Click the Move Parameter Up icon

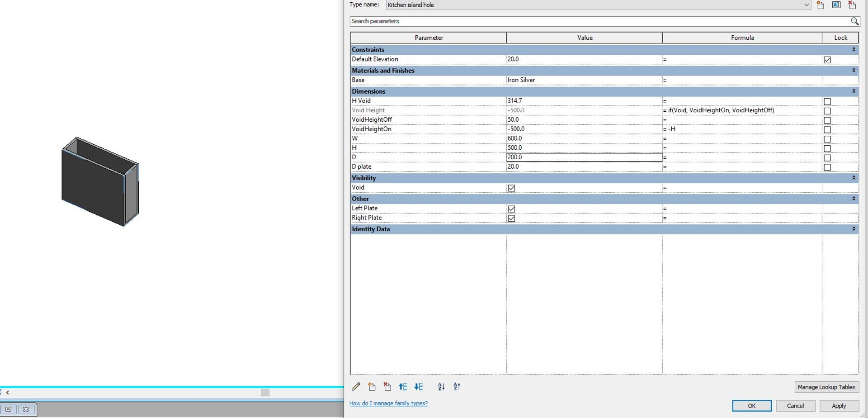tap(403, 386)
